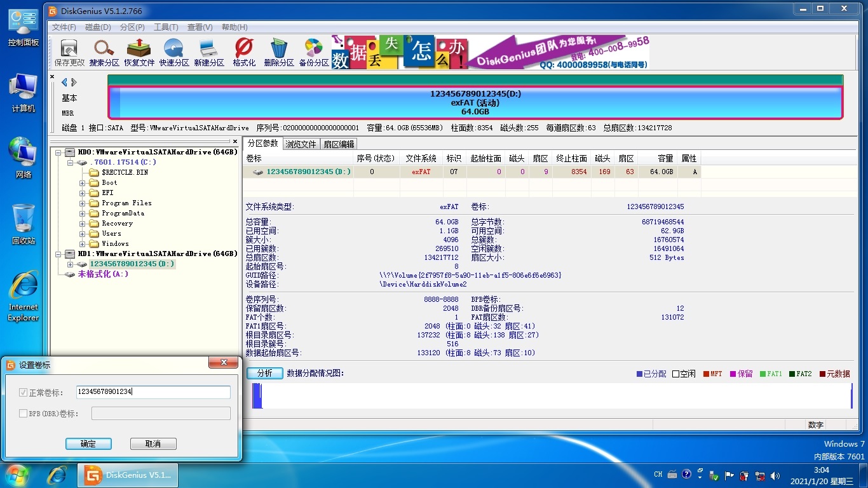Collapse the HD1 disk tree node
This screenshot has width=868, height=488.
pos(58,254)
